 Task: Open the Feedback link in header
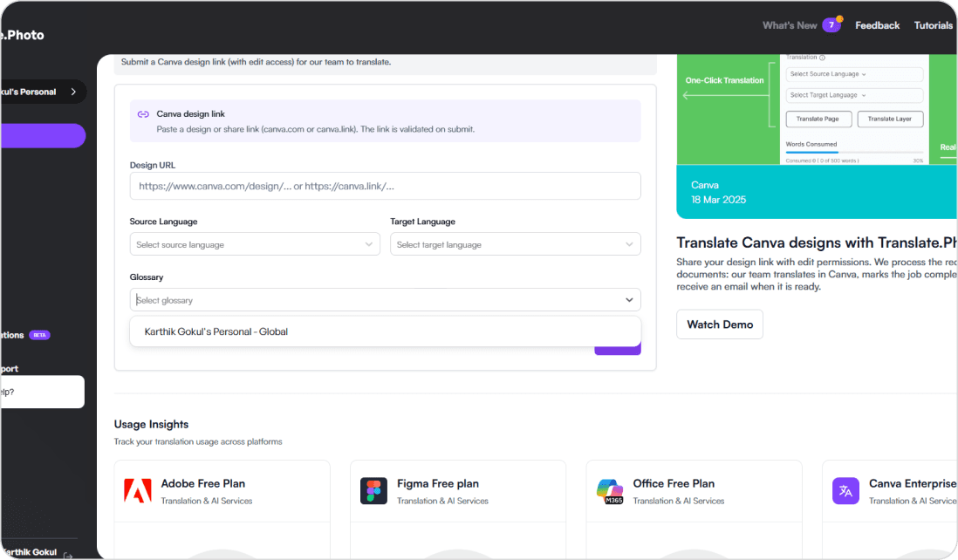(x=877, y=25)
